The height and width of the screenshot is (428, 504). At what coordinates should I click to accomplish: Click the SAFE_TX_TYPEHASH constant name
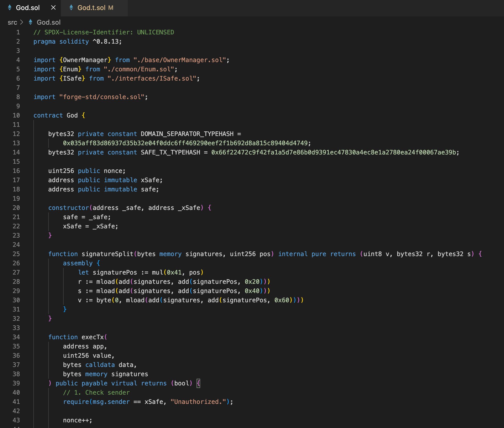170,152
